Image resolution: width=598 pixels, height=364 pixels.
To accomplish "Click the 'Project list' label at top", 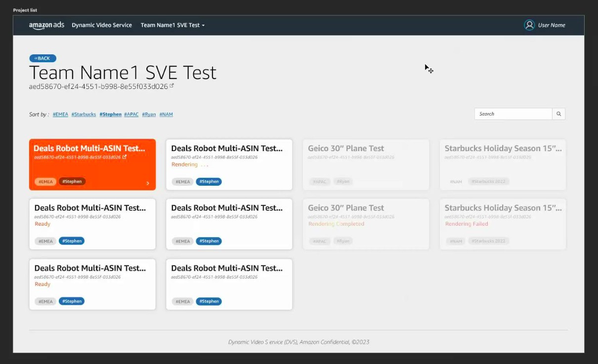I will point(25,10).
